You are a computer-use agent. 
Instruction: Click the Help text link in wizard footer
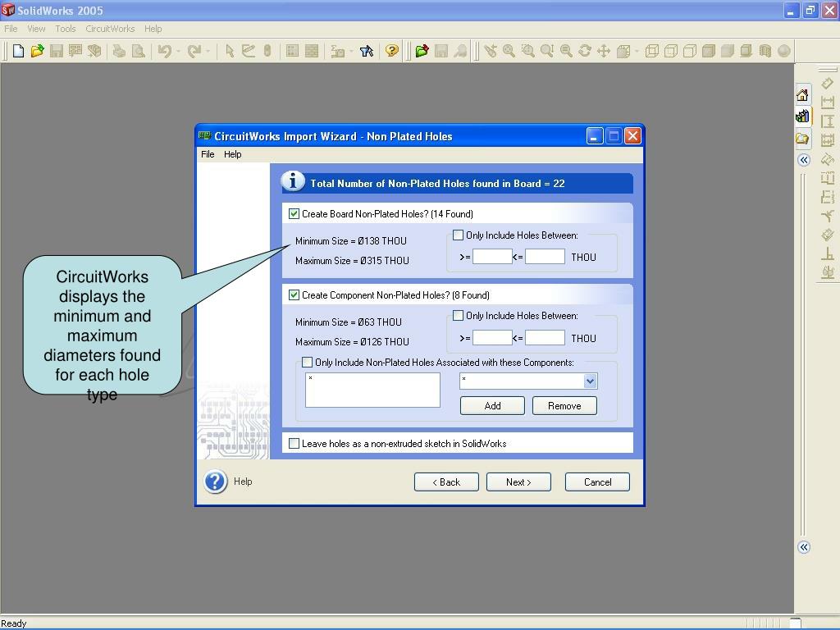(243, 482)
